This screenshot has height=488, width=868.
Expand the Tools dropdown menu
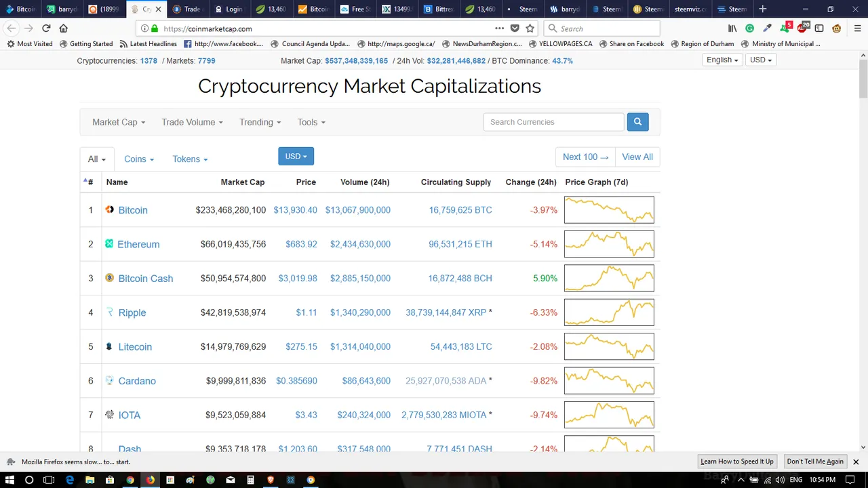[311, 122]
